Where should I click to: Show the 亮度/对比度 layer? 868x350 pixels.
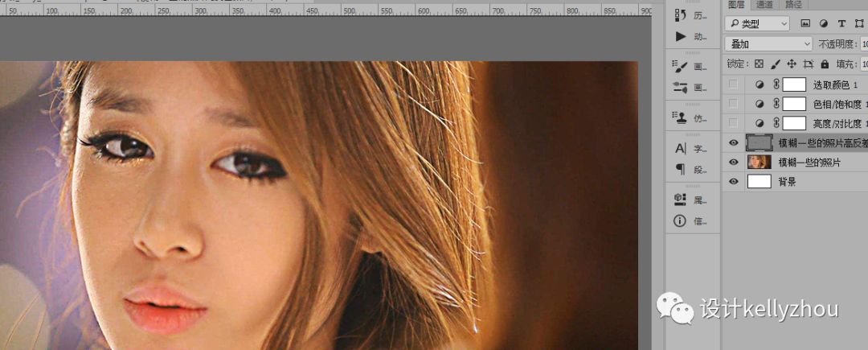point(734,122)
